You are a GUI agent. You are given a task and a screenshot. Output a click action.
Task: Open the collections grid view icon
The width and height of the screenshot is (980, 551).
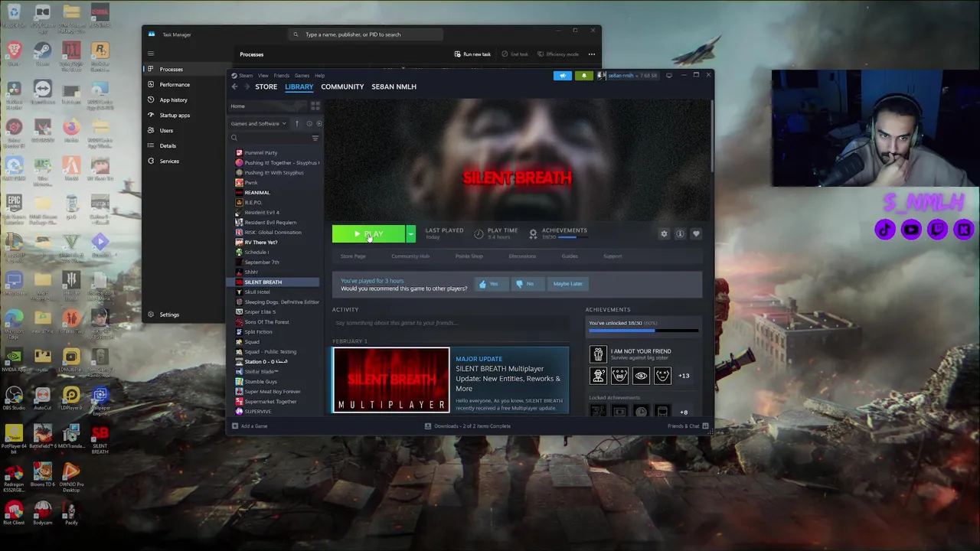pyautogui.click(x=315, y=106)
